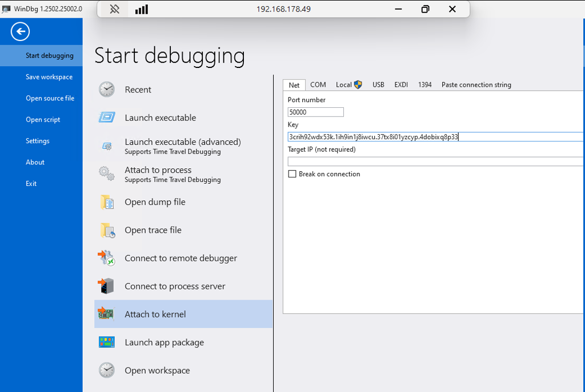This screenshot has width=585, height=392.
Task: Open the Paste connection string tab
Action: pos(476,84)
